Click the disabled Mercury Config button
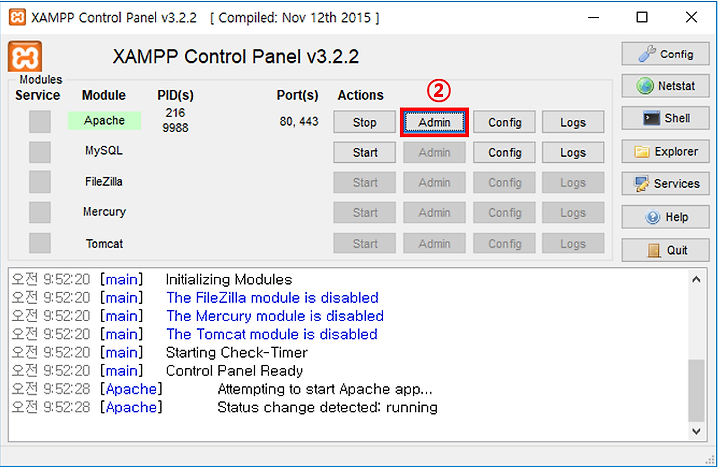 click(x=505, y=213)
